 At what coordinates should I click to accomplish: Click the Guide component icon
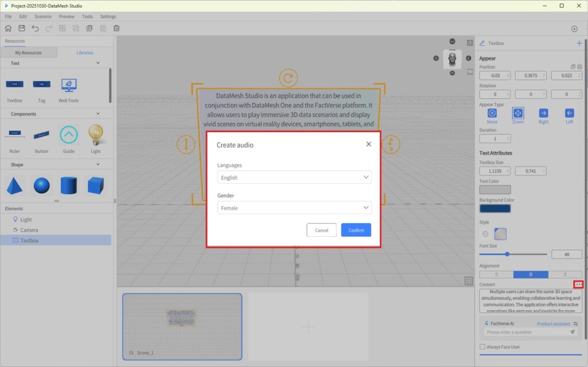coord(68,135)
